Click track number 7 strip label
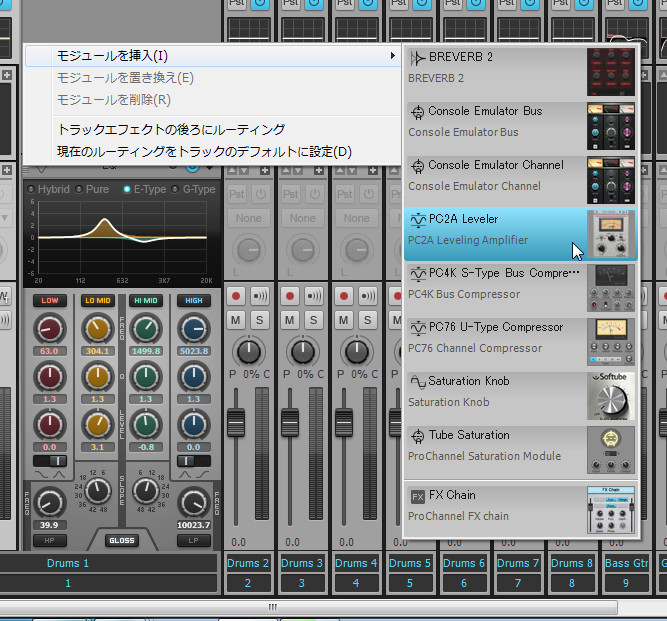Image resolution: width=667 pixels, height=621 pixels. click(x=518, y=583)
